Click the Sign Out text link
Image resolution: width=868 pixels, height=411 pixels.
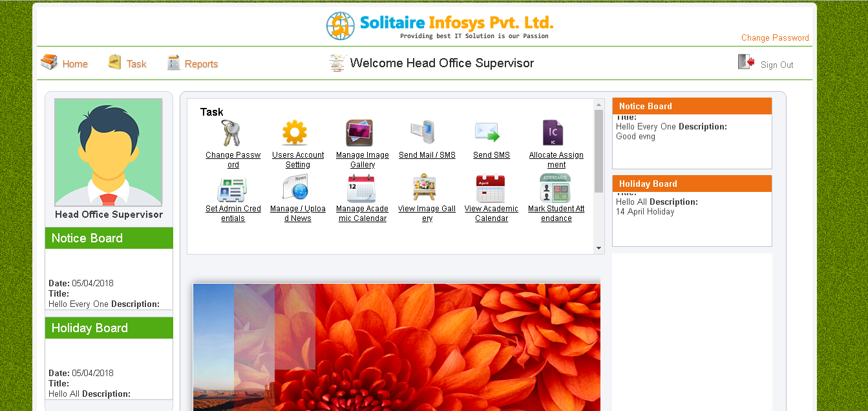click(777, 65)
